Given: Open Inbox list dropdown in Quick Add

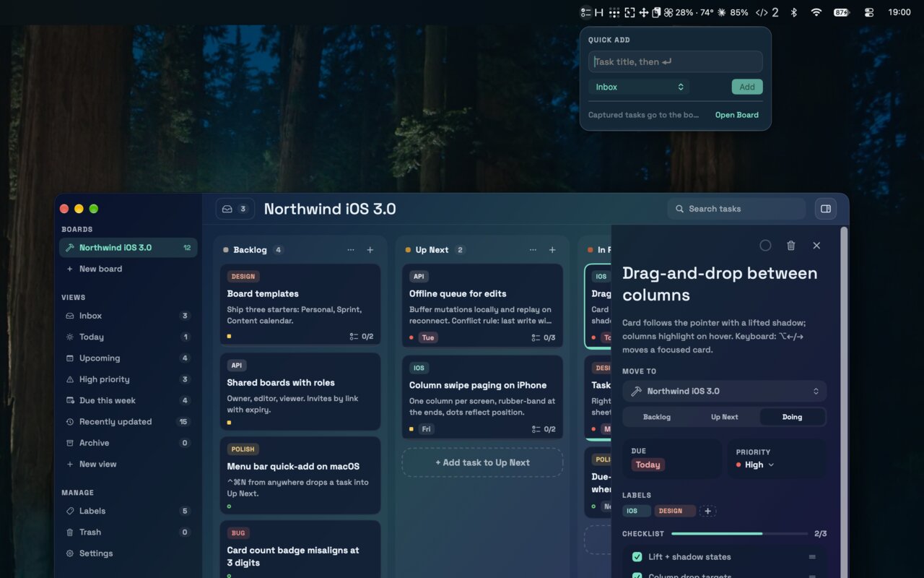Looking at the screenshot, I should (639, 87).
